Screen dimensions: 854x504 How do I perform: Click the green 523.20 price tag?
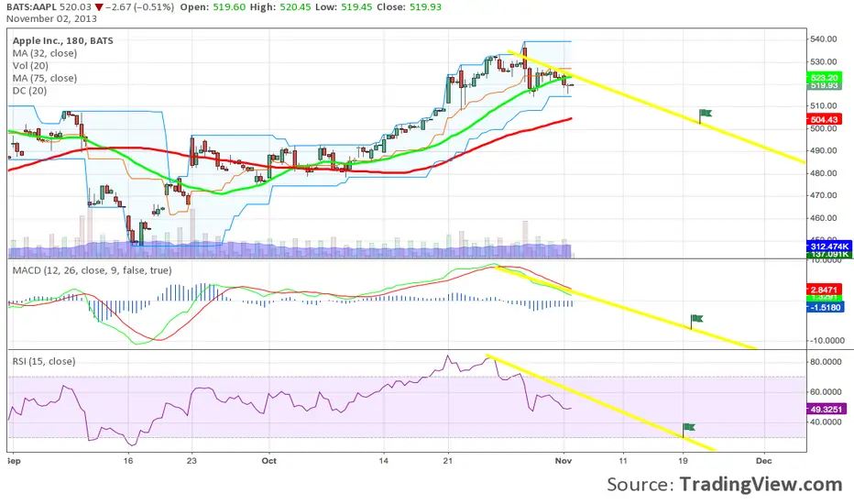coord(824,79)
